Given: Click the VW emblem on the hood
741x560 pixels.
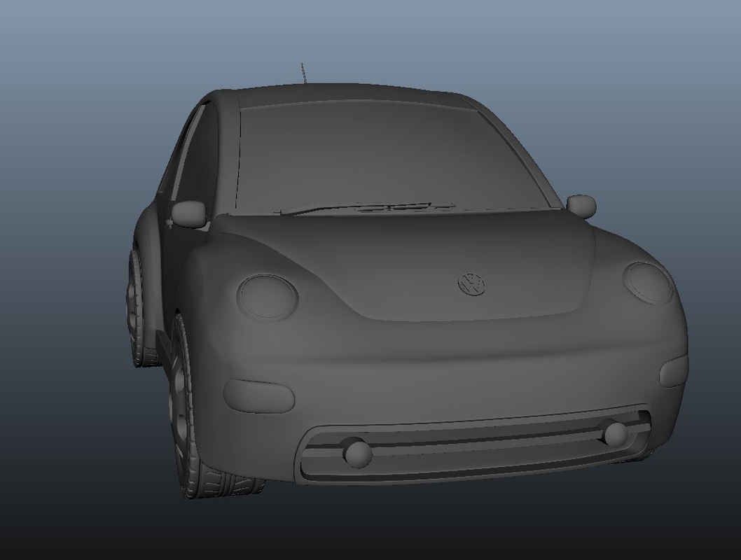Looking at the screenshot, I should (x=470, y=282).
